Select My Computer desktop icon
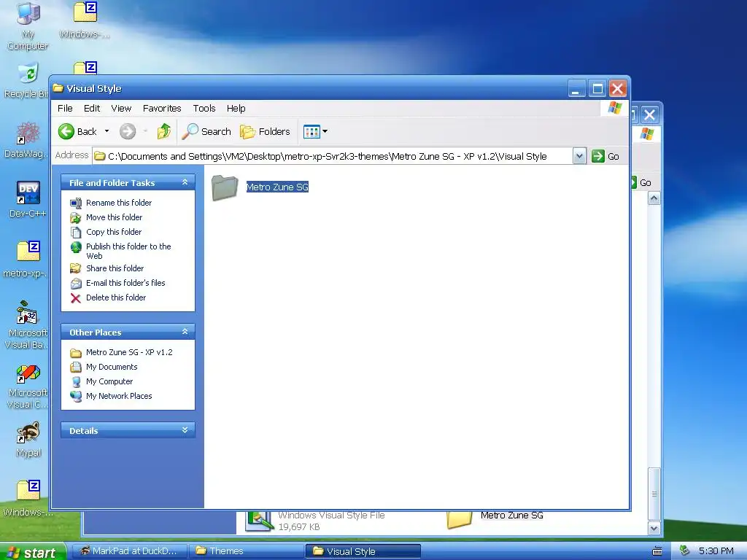 click(x=28, y=26)
